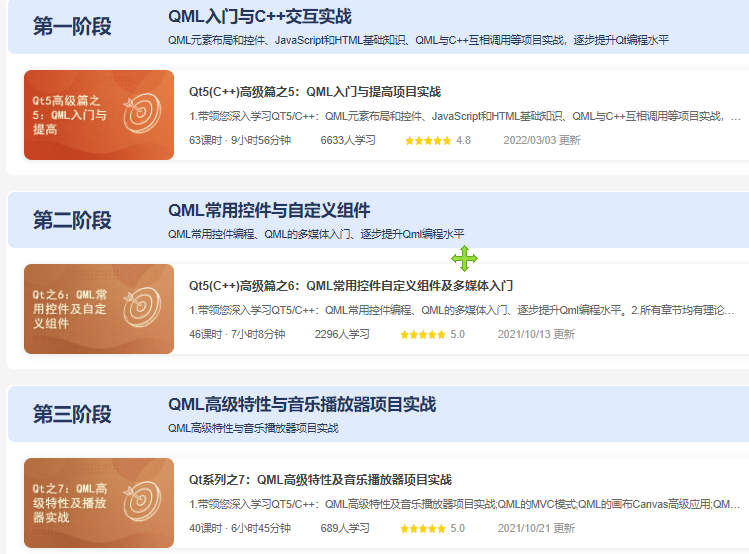
Task: Click the 5.0 stars of 689人学习 course
Action: click(422, 528)
